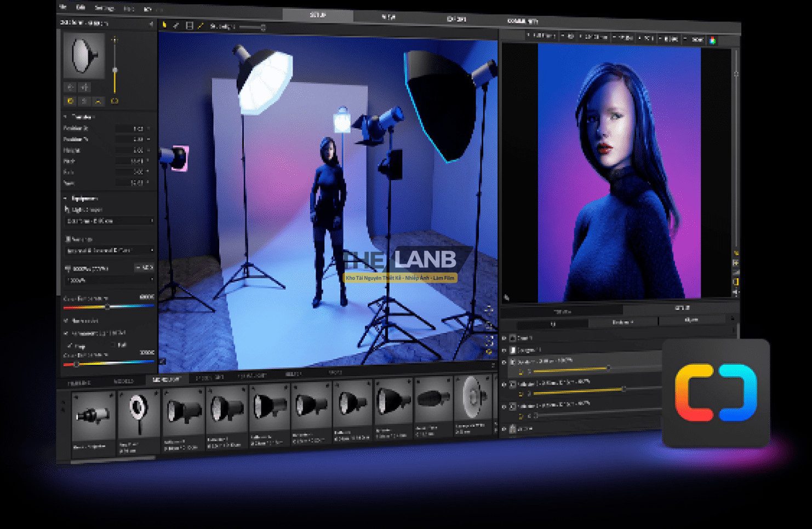Open the Settings menu

104,9
